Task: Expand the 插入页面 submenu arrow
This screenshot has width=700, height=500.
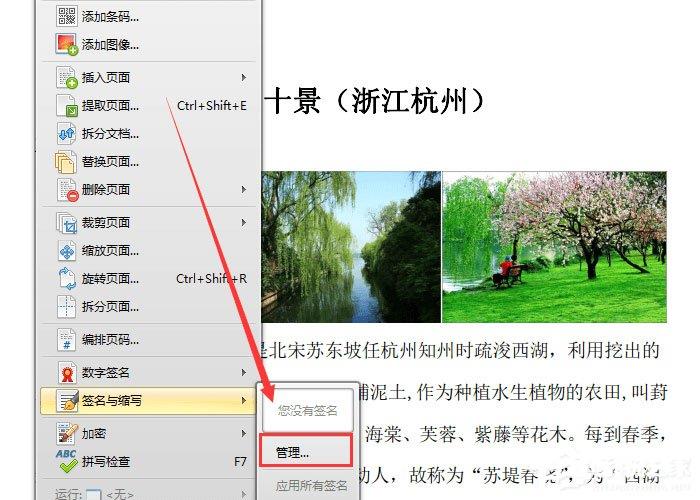Action: [243, 77]
